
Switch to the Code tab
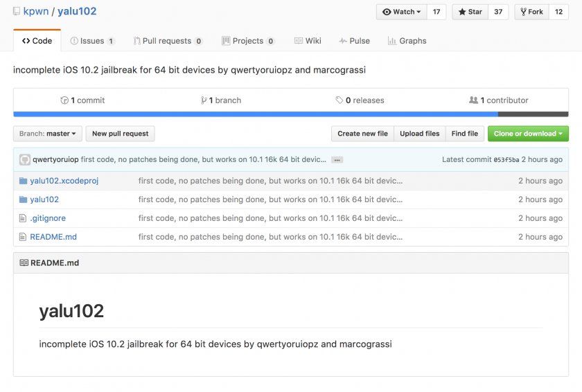[x=37, y=41]
